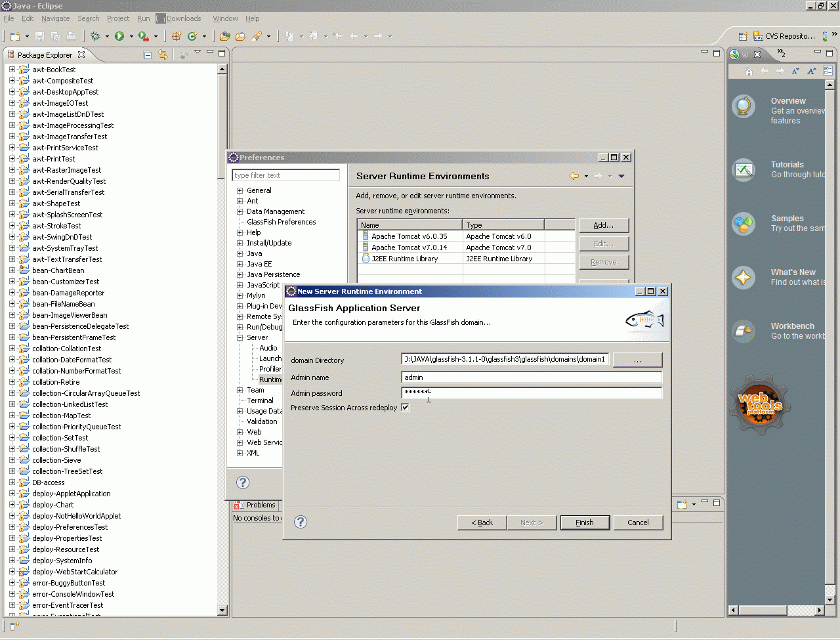Click the Back arrow in Preferences header

tap(574, 176)
